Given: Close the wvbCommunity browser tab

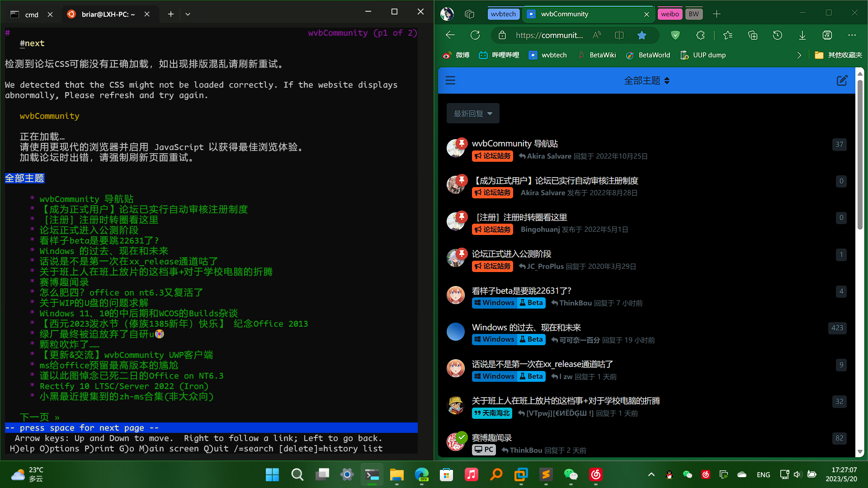Looking at the screenshot, I should (x=646, y=14).
